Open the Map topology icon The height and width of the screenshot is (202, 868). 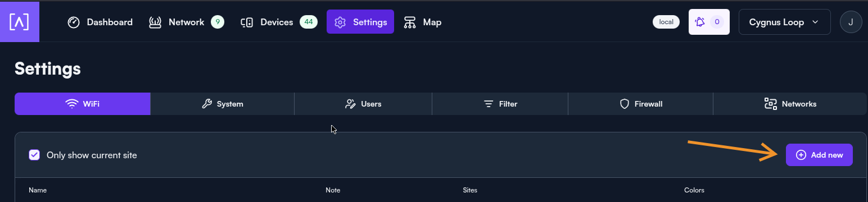click(x=410, y=22)
